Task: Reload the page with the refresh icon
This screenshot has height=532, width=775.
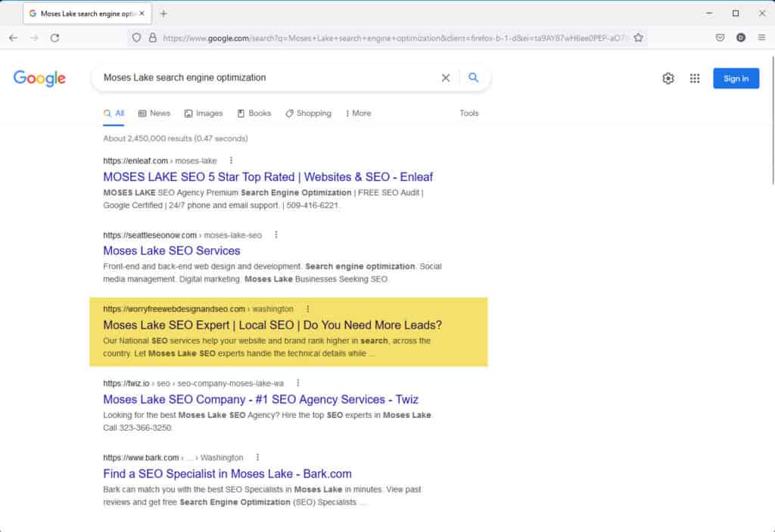Action: point(54,38)
